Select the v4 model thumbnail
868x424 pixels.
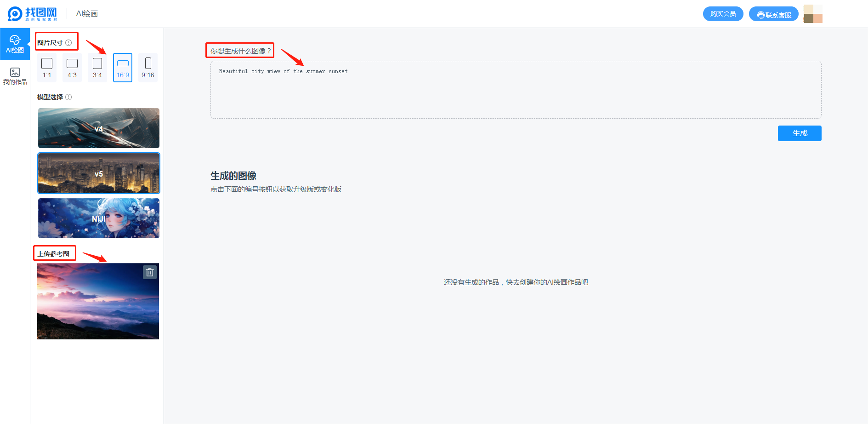[x=99, y=128]
